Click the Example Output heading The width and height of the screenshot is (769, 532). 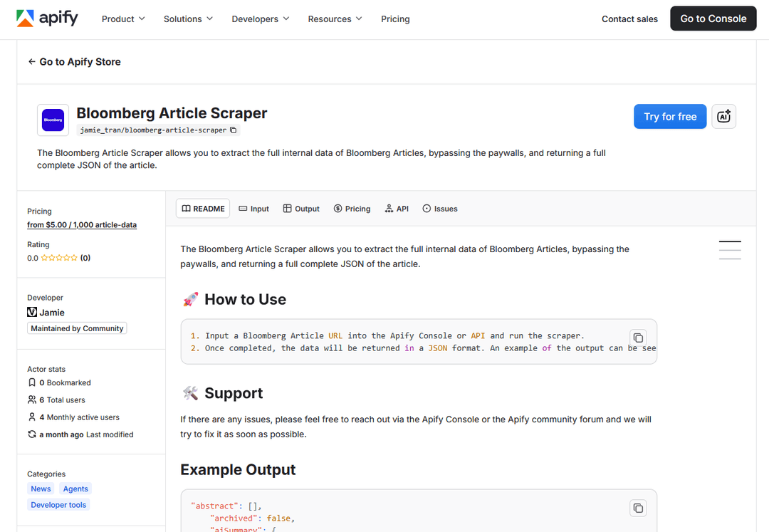coord(238,470)
